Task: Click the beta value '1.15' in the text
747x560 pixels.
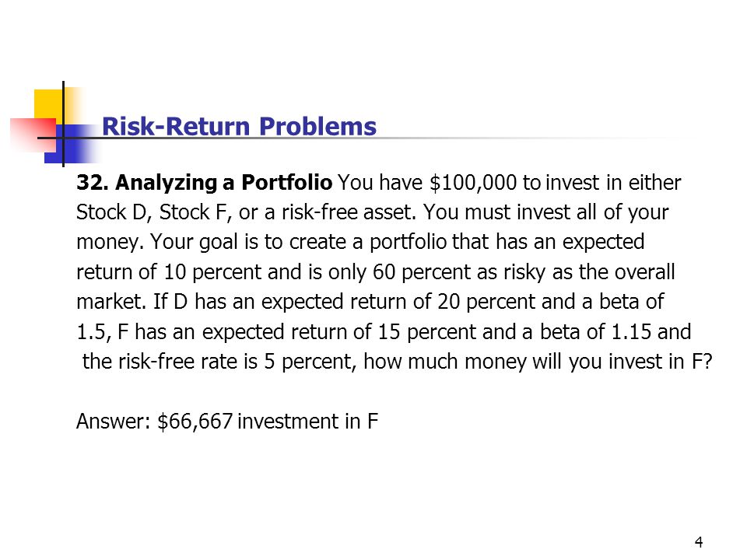Action: coord(631,332)
